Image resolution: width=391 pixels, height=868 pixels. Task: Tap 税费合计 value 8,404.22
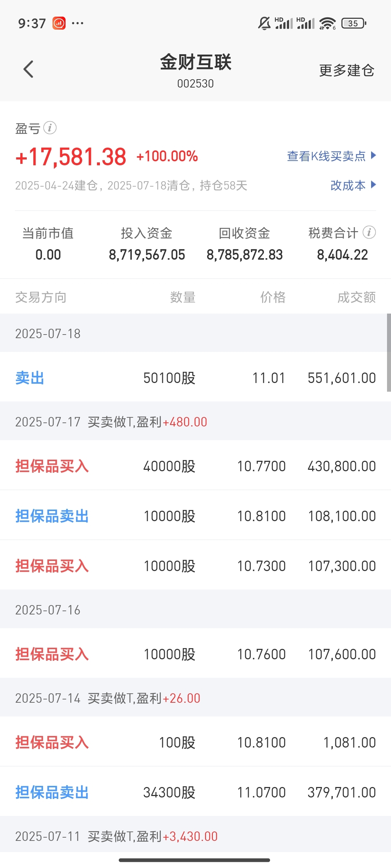click(342, 255)
